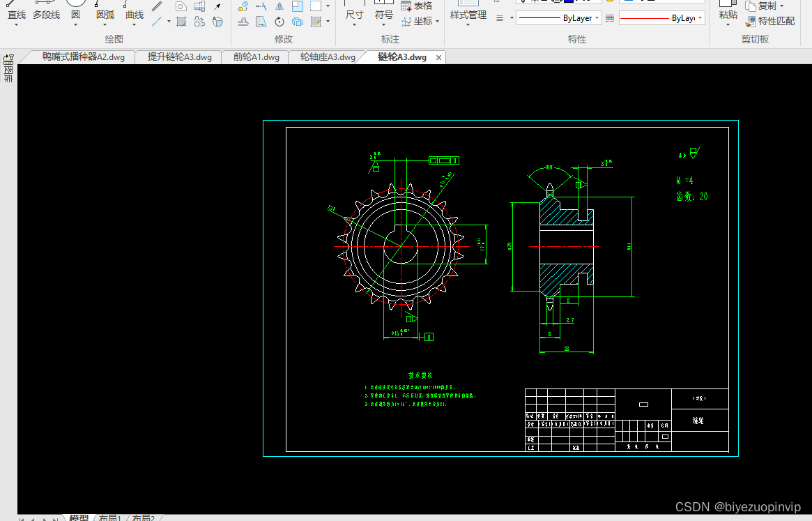Click the gear-shaped region icon

(199, 22)
